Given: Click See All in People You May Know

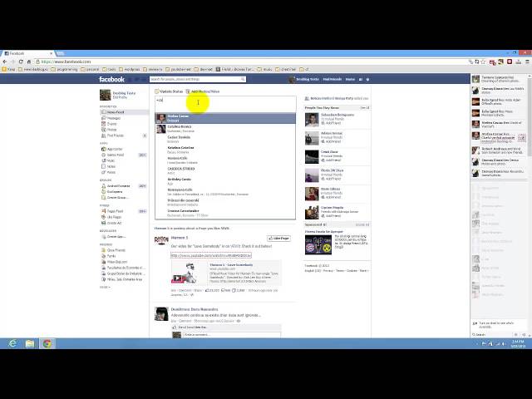Looking at the screenshot, I should (365, 107).
